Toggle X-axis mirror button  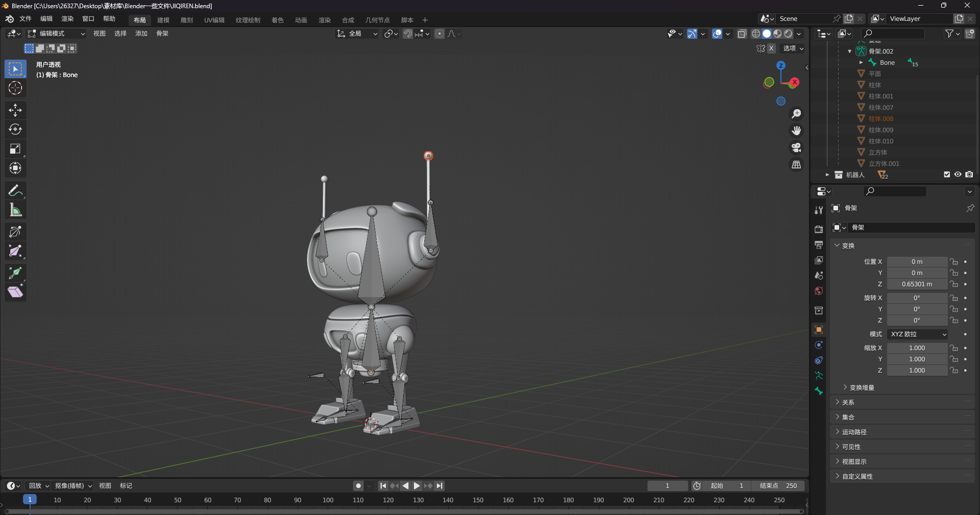tap(771, 48)
